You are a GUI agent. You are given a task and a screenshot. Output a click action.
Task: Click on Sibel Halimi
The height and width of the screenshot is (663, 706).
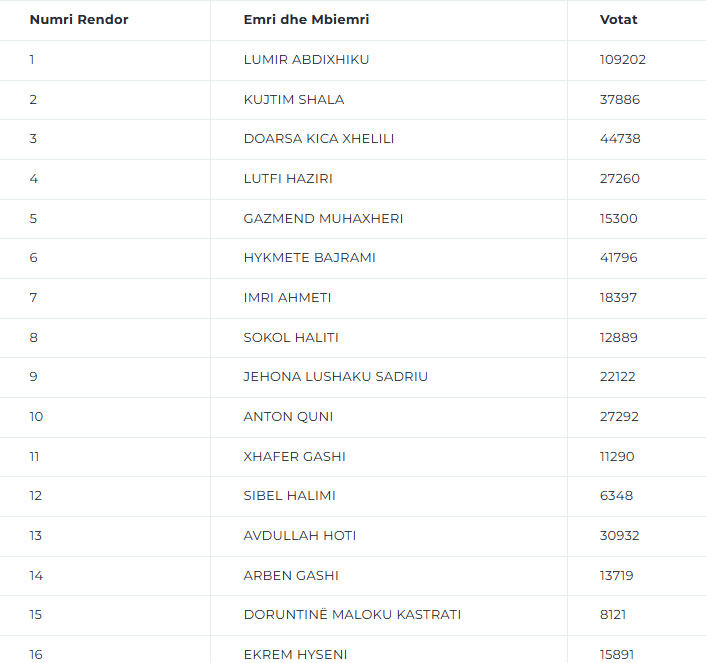(289, 496)
